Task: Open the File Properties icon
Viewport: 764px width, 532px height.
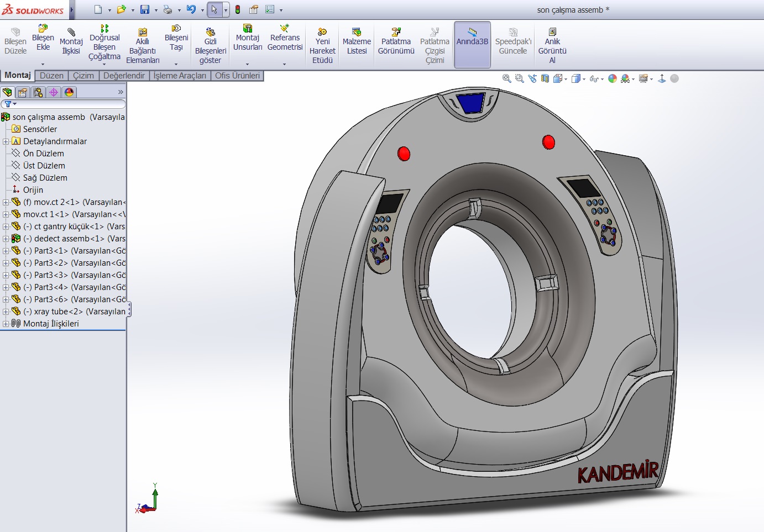Action: (x=254, y=9)
